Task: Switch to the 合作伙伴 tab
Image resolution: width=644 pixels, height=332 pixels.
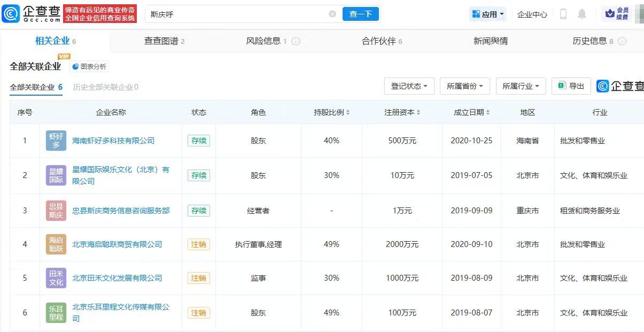Action: [x=382, y=41]
